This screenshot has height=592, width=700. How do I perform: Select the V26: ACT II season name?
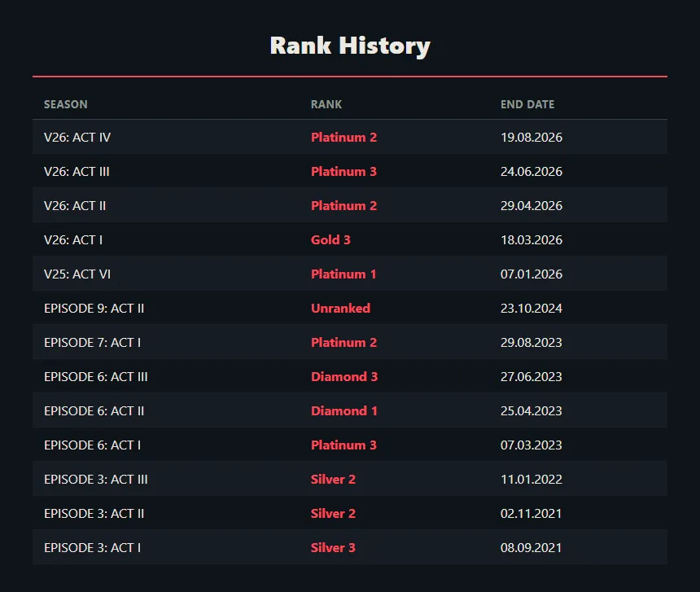[x=75, y=206]
